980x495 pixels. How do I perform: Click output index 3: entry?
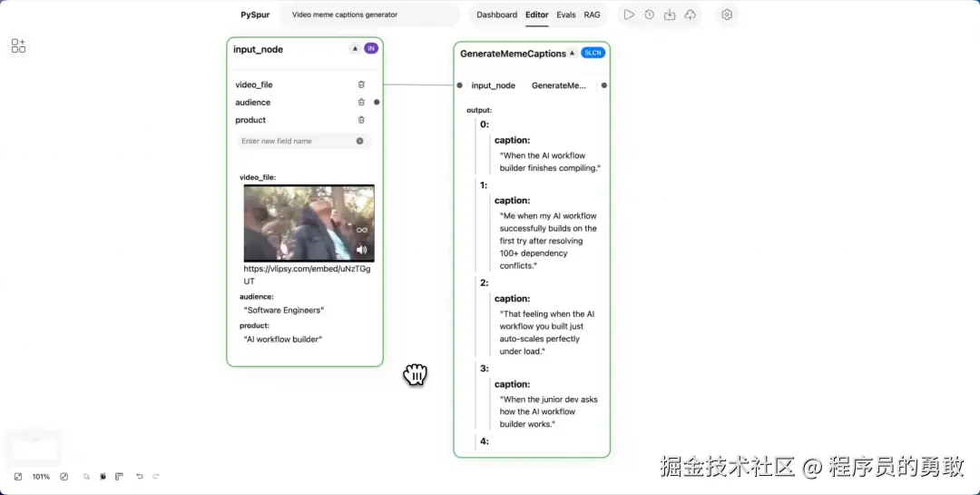point(485,369)
